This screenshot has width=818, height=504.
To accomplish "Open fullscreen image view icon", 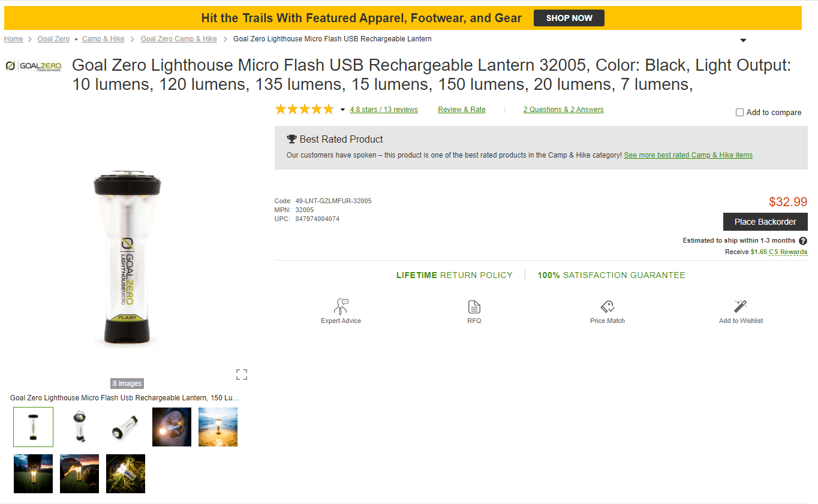I will click(242, 375).
